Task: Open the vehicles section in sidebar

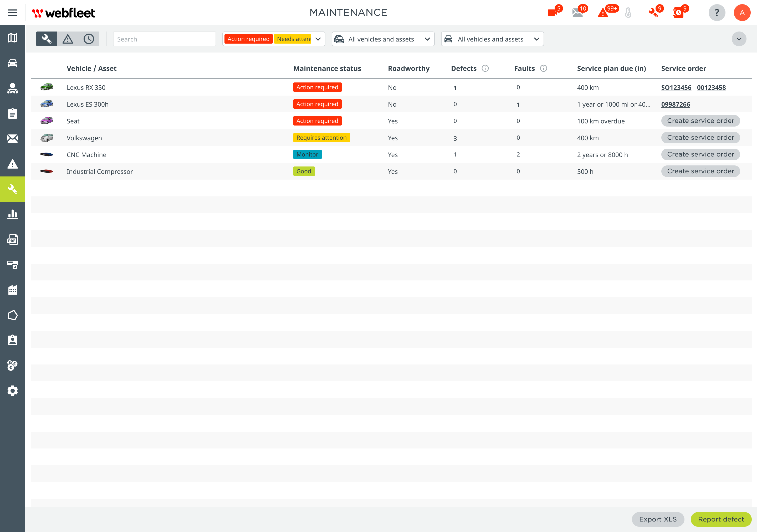Action: (x=13, y=63)
